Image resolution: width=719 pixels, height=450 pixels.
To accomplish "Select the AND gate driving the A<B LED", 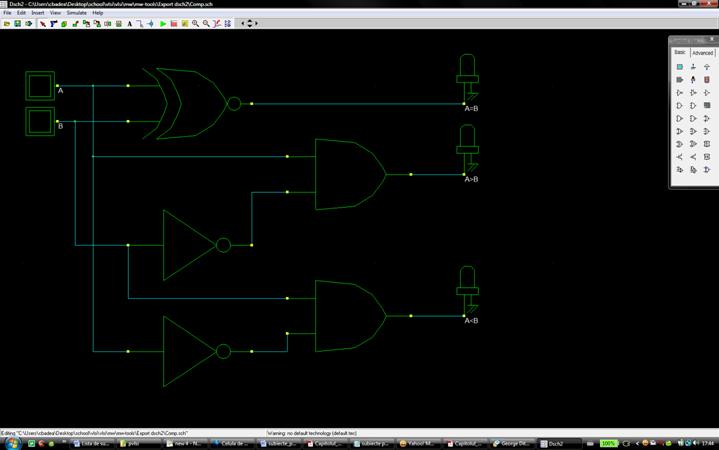I will coord(351,316).
